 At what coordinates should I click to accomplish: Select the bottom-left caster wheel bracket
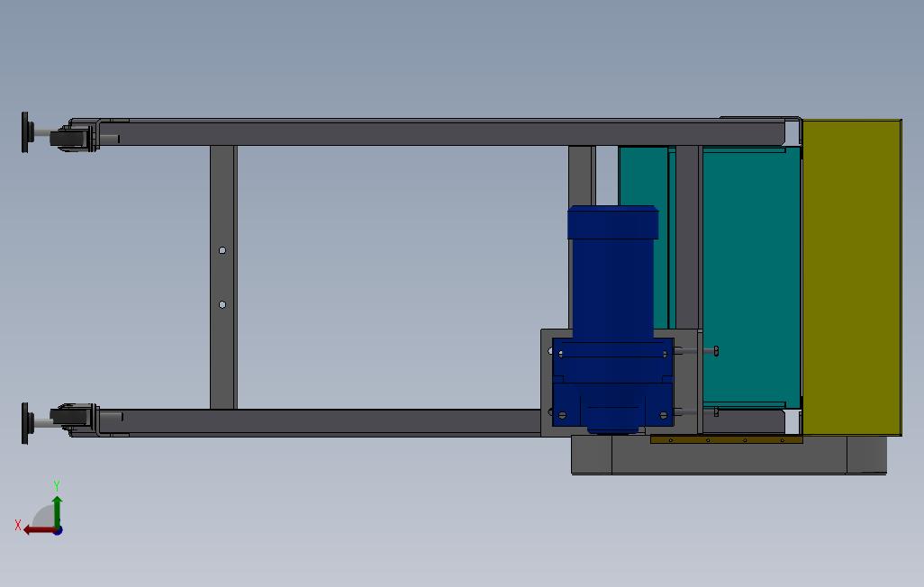click(x=74, y=419)
